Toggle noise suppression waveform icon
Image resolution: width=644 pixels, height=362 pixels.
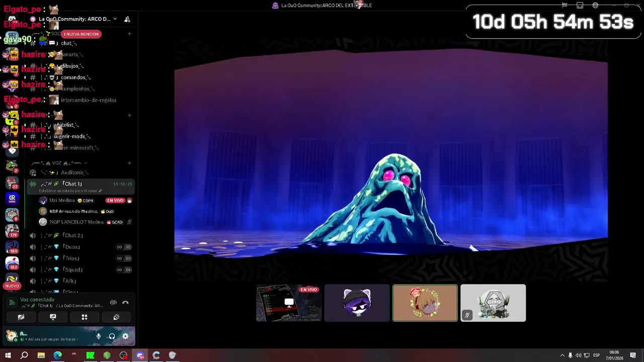tap(113, 303)
